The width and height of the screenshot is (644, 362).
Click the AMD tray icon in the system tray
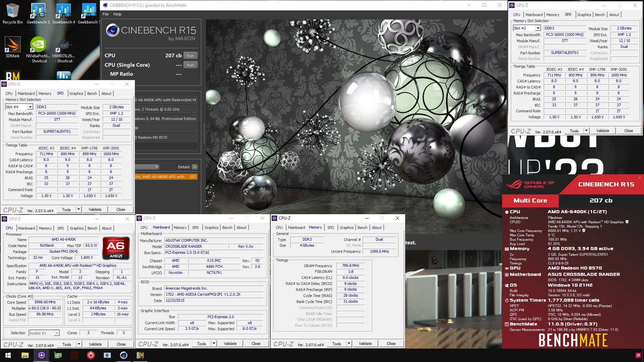click(x=638, y=355)
